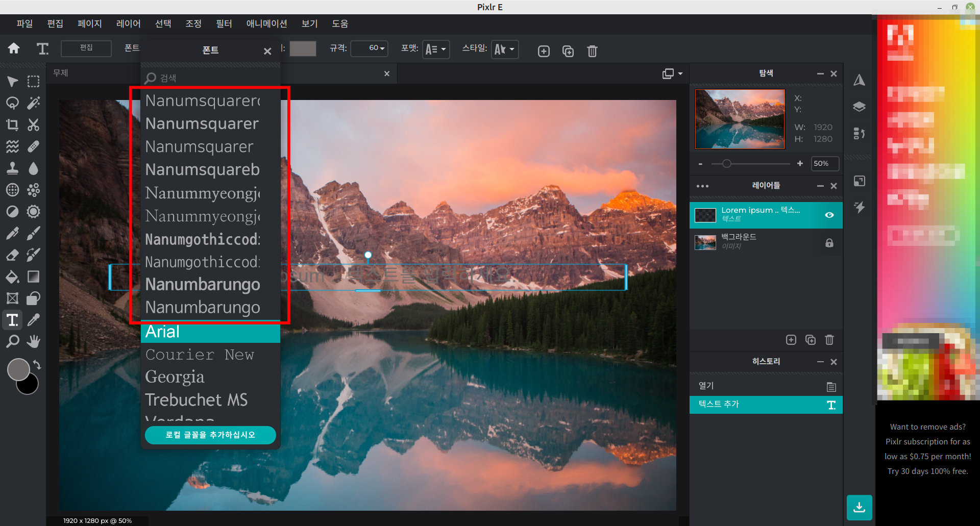
Task: Select the Arrange (arrow) tool
Action: tap(12, 82)
